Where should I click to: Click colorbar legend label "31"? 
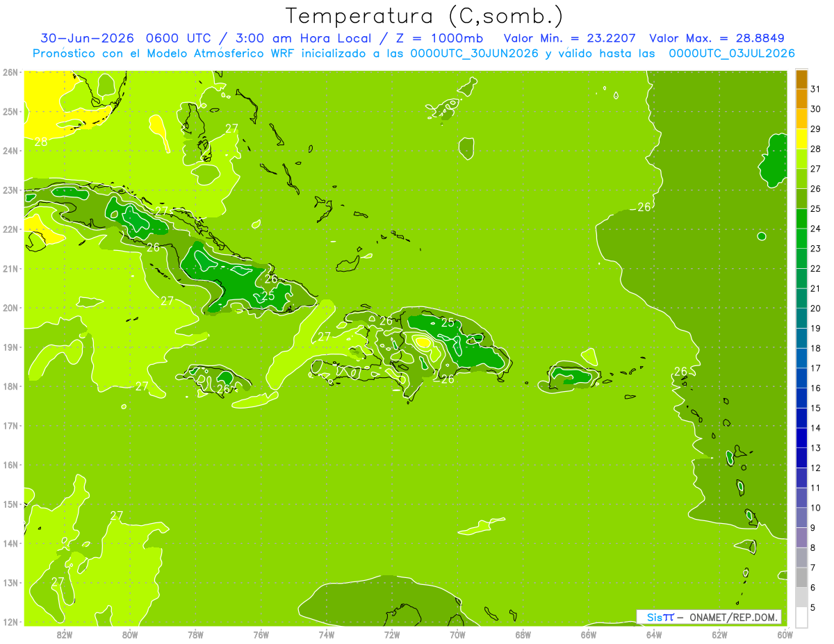click(x=816, y=89)
